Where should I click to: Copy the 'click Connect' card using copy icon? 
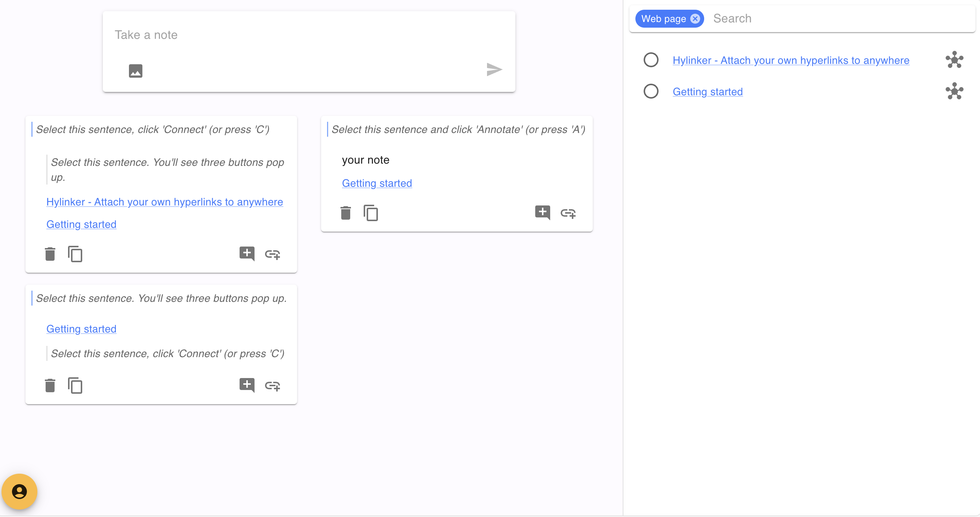coord(75,254)
